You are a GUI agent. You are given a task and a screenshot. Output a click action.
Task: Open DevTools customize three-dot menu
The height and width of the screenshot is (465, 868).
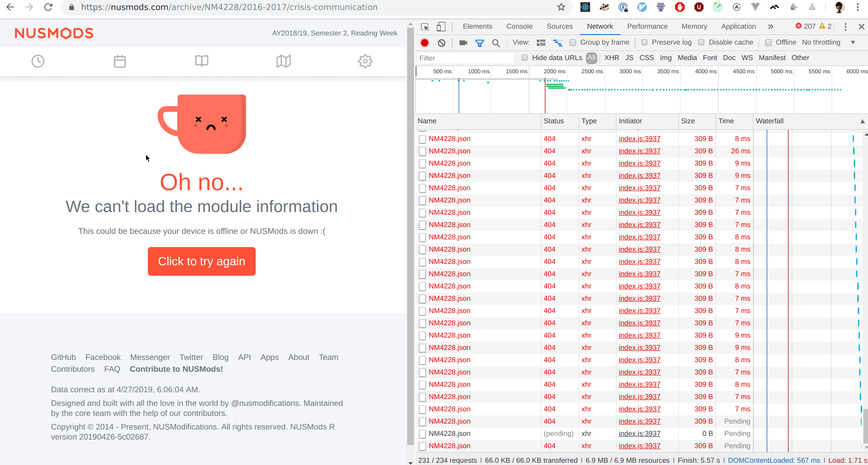pyautogui.click(x=845, y=27)
